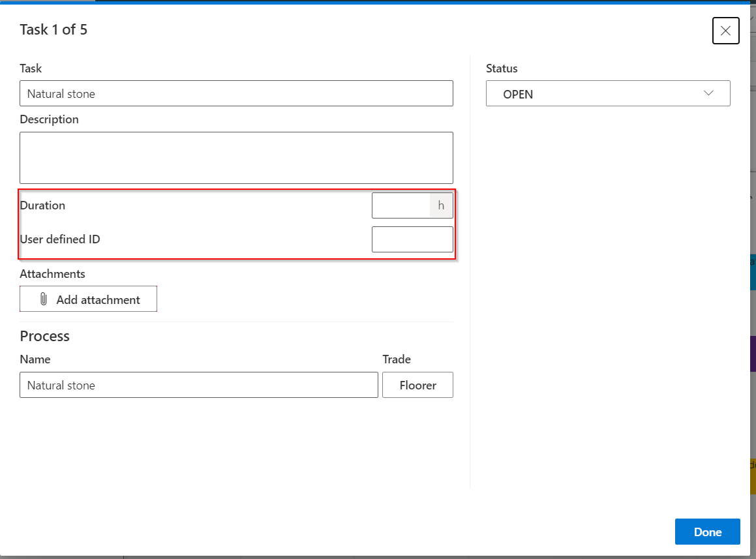Click the chevron arrow in the Status field
Screen dimensions: 756x559
[709, 93]
